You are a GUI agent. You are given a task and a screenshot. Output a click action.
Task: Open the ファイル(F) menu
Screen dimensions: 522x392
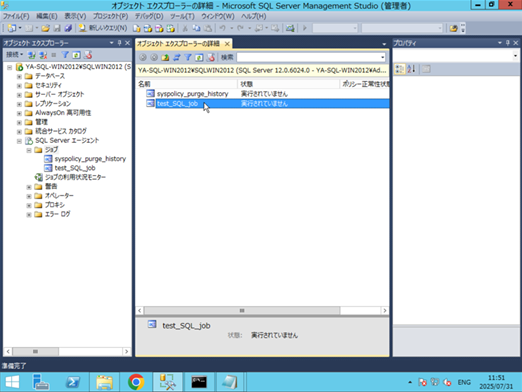click(16, 16)
